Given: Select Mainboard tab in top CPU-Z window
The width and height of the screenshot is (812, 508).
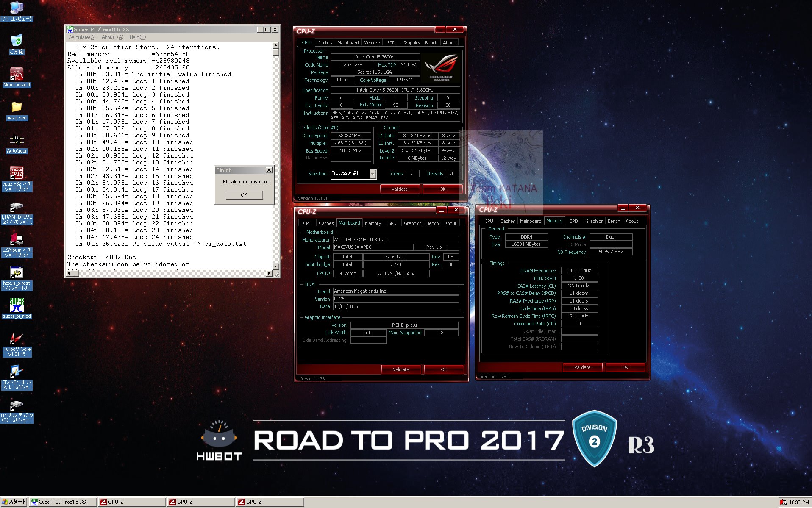Looking at the screenshot, I should click(x=348, y=43).
